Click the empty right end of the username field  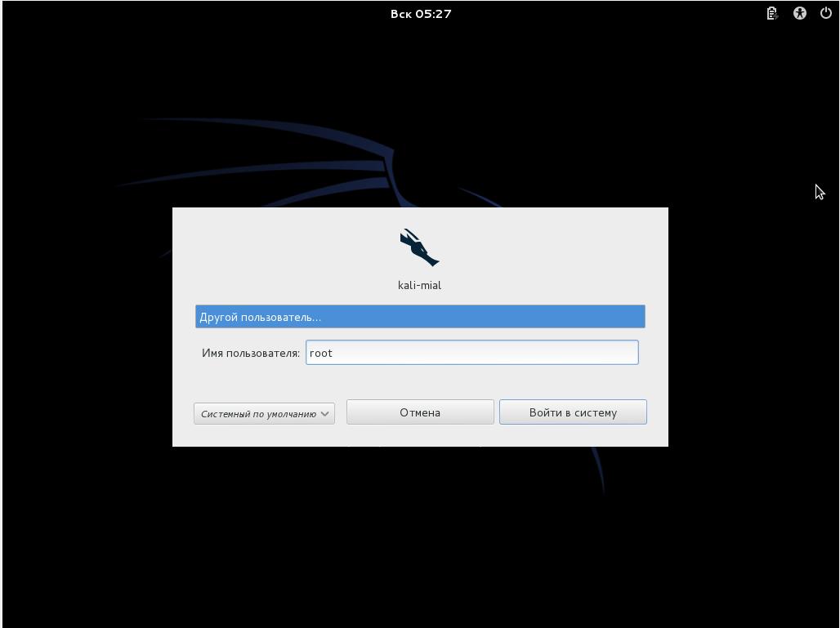605,353
